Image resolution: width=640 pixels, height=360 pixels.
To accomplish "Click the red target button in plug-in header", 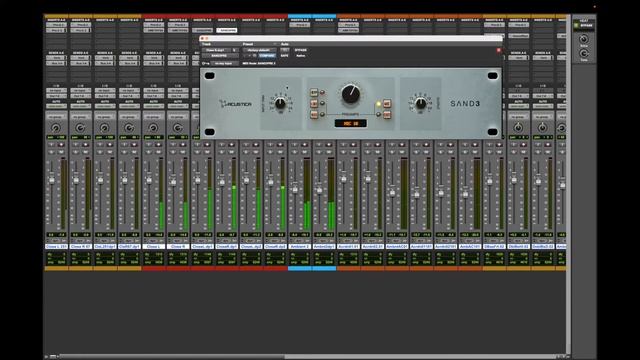I will pos(498,50).
